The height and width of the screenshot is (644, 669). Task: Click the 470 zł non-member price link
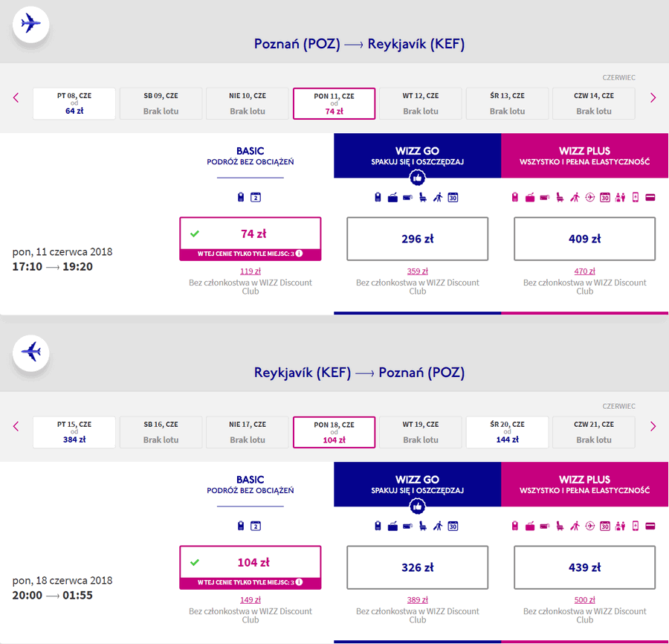(x=584, y=271)
